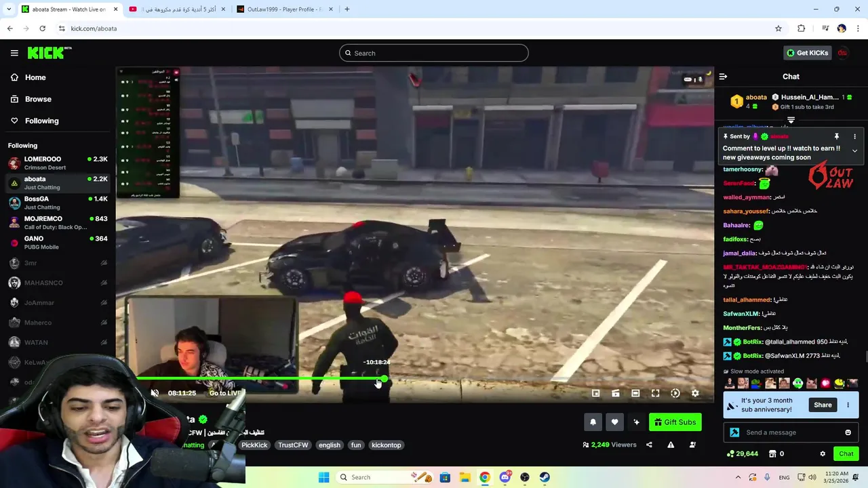868x488 pixels.
Task: Type in Send a message field
Action: 792,432
